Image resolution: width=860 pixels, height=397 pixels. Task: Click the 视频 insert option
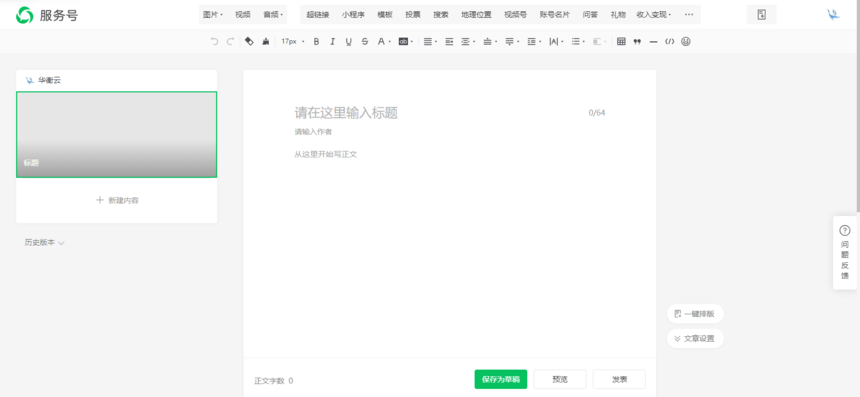pyautogui.click(x=242, y=15)
